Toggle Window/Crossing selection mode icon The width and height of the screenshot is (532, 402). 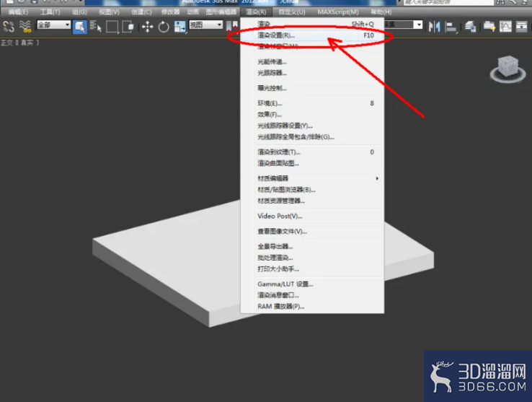point(128,27)
